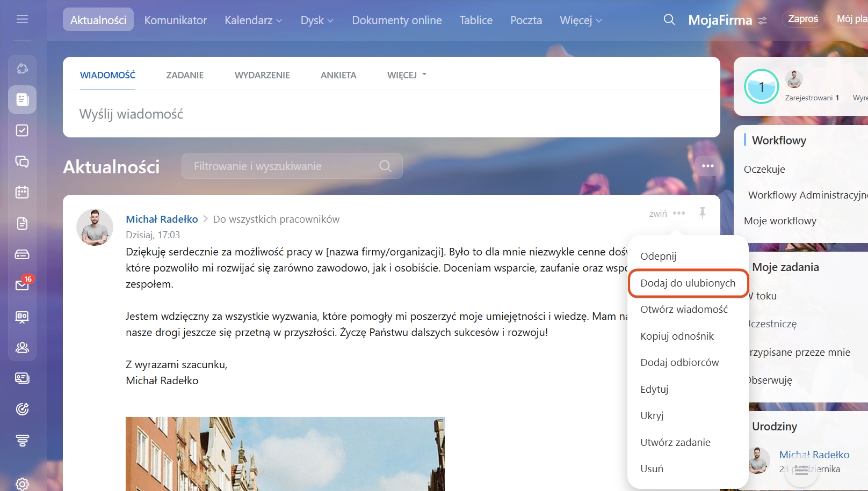The width and height of the screenshot is (868, 491).
Task: Select 'Dodaj do ulubionych' menu item
Action: tap(688, 283)
